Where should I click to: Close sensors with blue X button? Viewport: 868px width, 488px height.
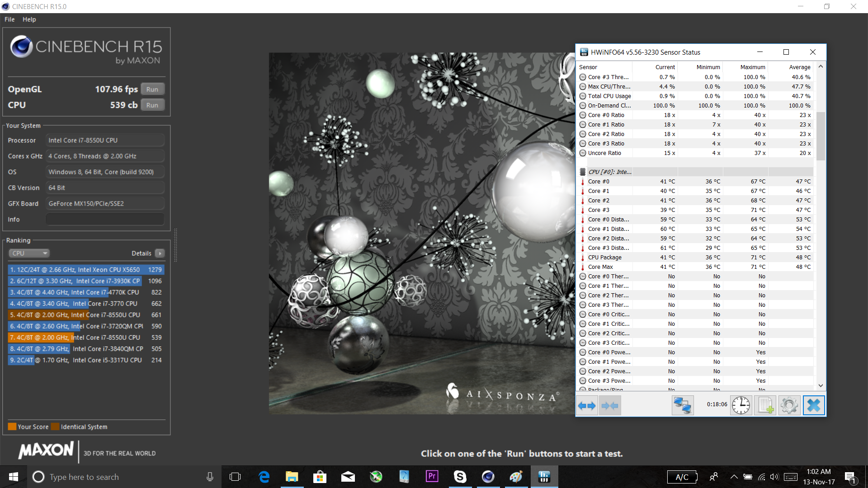(814, 405)
